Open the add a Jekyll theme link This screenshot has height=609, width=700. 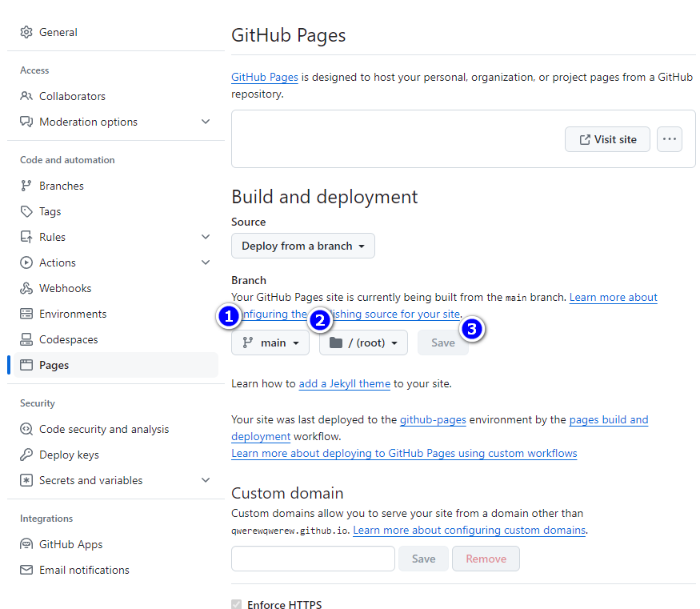[x=344, y=383]
